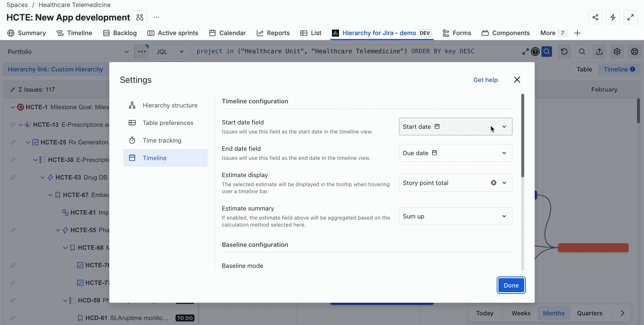Expand the JQL editor with the arrows icon
The image size is (644, 325).
(525, 52)
